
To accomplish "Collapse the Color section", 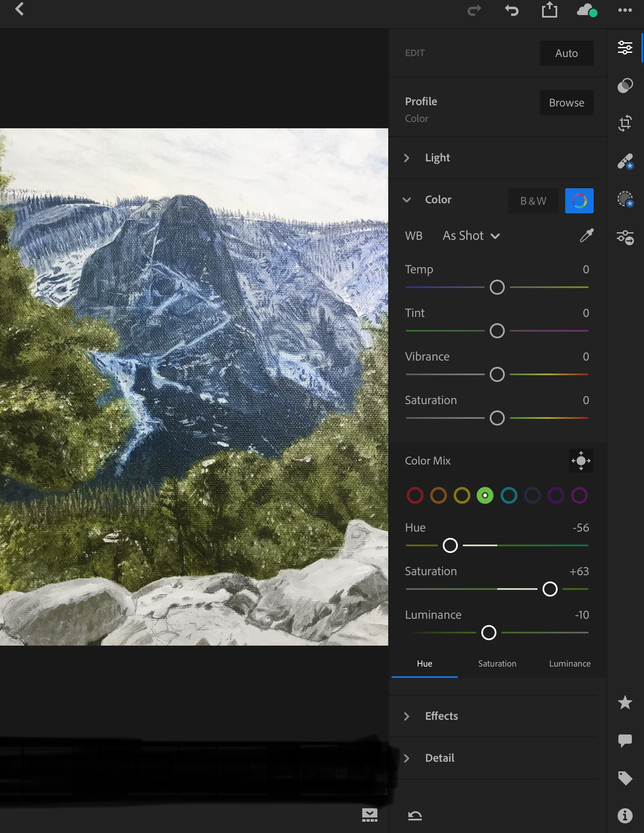I will point(406,200).
